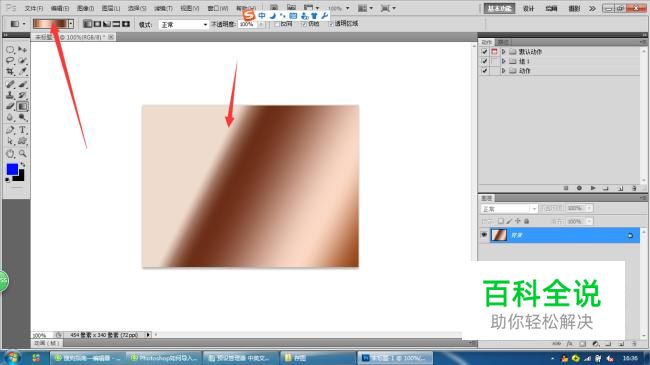Viewport: 650px width, 365px height.
Task: Click the black background color swatch
Action: pyautogui.click(x=20, y=177)
